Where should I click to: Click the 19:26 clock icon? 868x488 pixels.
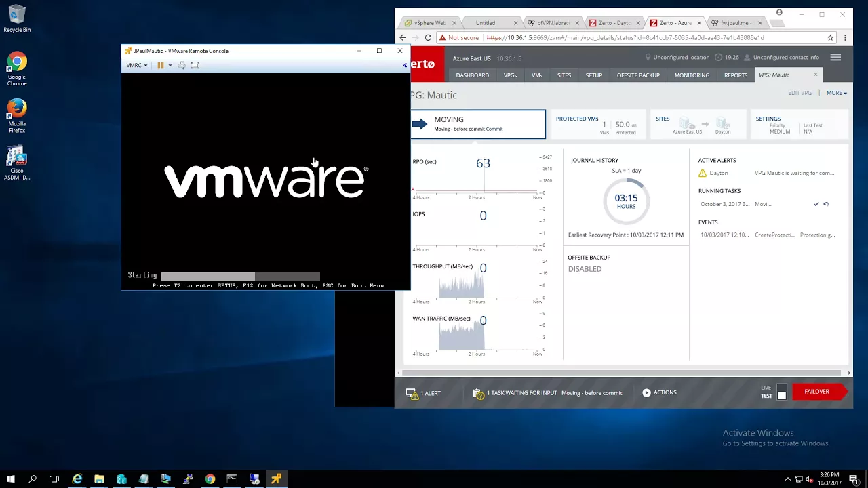tap(719, 58)
